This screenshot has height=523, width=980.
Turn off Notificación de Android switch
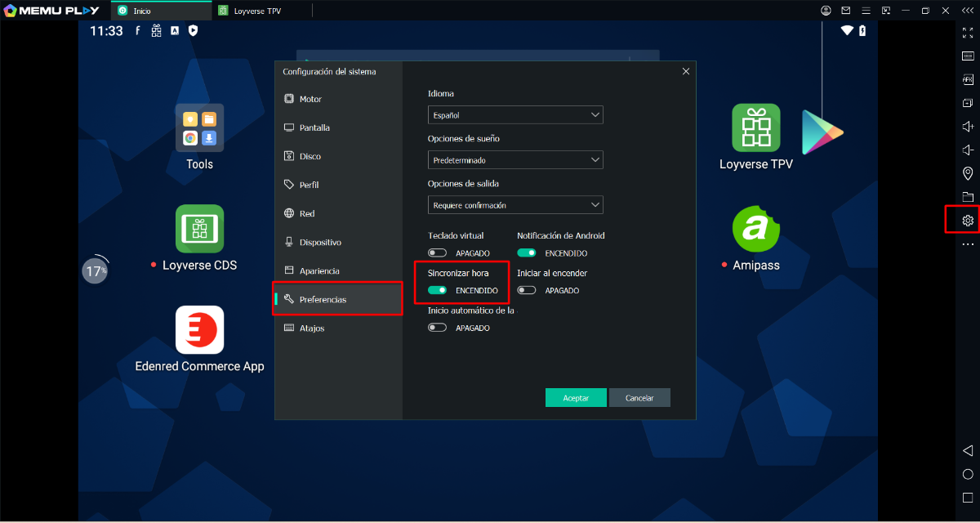(527, 253)
